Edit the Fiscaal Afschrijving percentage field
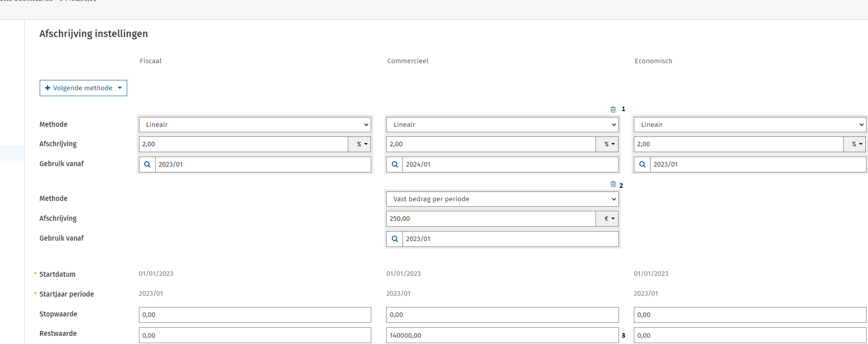Viewport: 868px width, 344px height. [243, 144]
